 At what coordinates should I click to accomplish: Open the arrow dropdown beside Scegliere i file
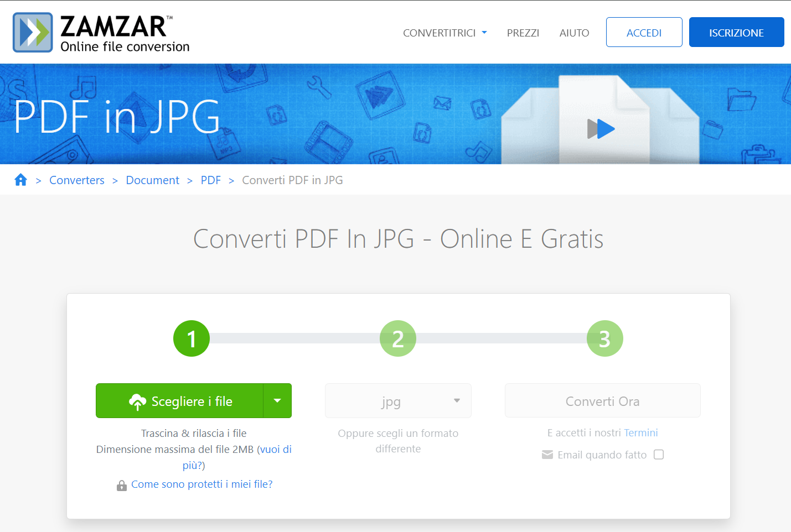pyautogui.click(x=277, y=401)
